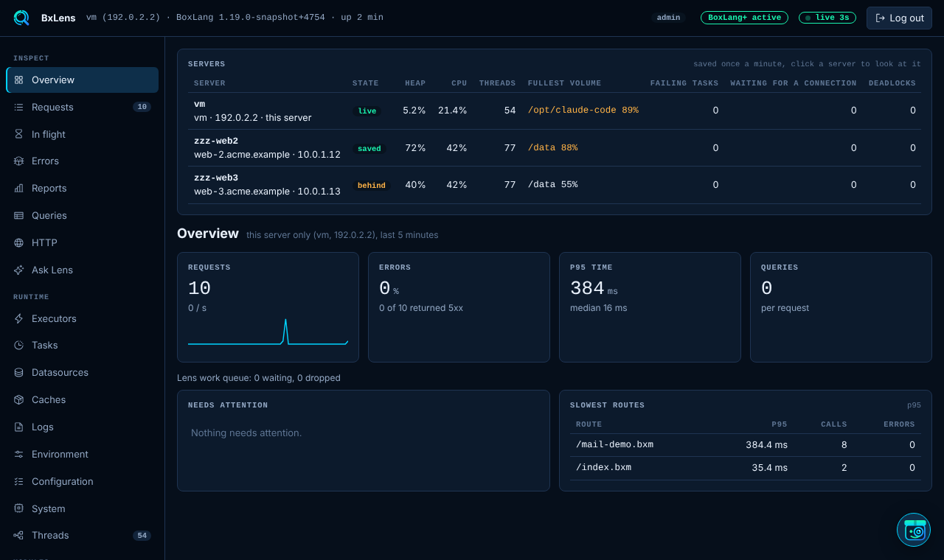Click the Queries table icon
944x560 pixels.
(19, 215)
